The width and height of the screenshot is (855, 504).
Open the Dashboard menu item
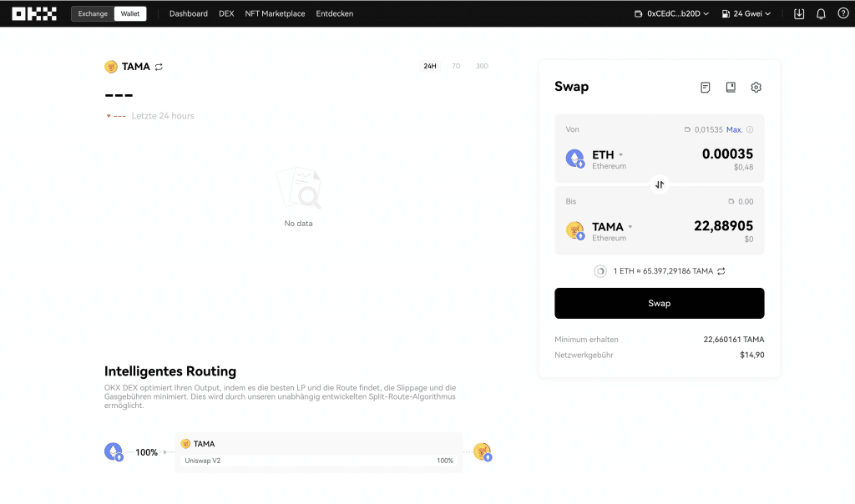click(x=188, y=13)
